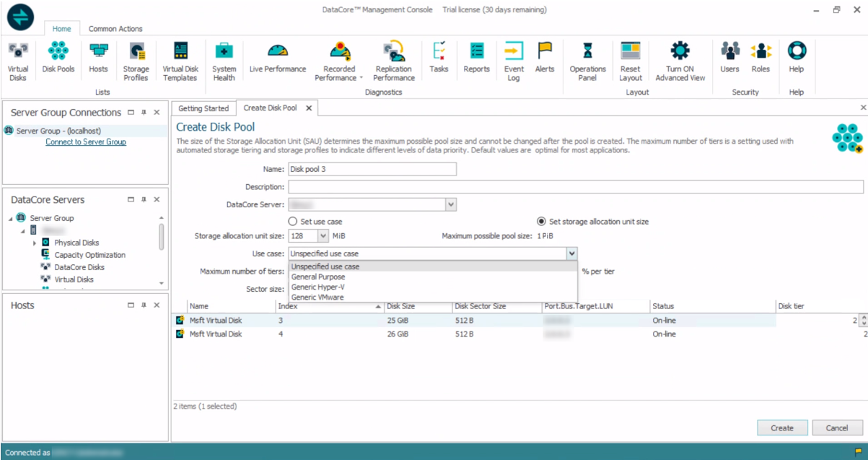Switch to the Common Actions ribbon tab
868x460 pixels.
tap(115, 29)
